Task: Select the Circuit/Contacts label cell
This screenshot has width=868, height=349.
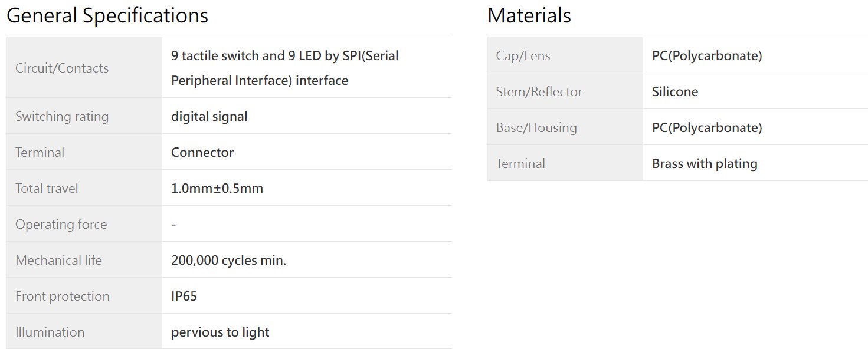Action: (84, 68)
